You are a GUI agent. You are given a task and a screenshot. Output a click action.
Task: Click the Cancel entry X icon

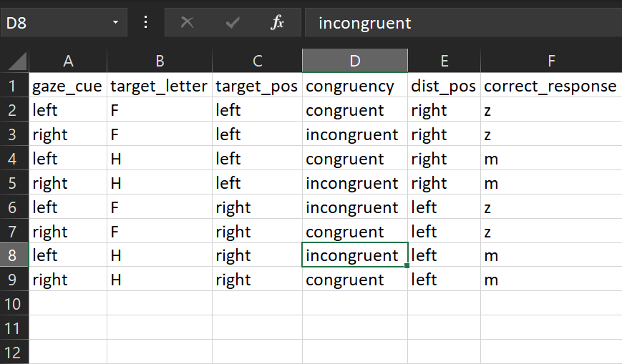[x=187, y=23]
